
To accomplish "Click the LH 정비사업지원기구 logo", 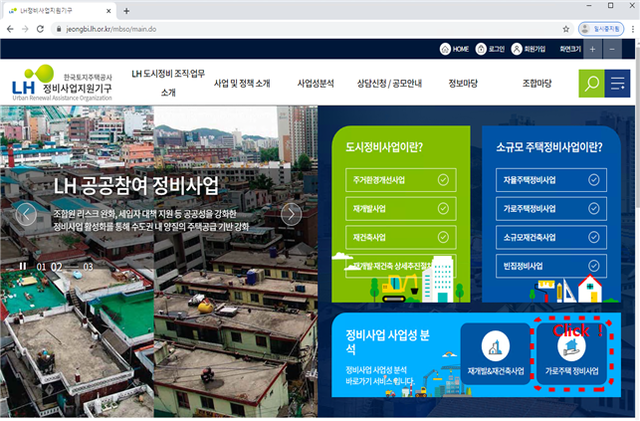I will (62, 83).
